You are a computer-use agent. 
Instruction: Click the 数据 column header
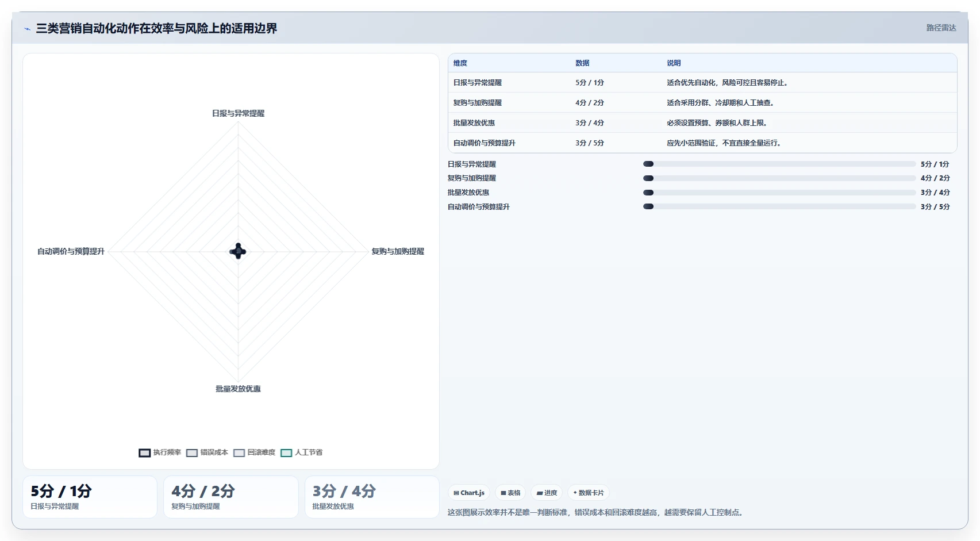click(582, 63)
